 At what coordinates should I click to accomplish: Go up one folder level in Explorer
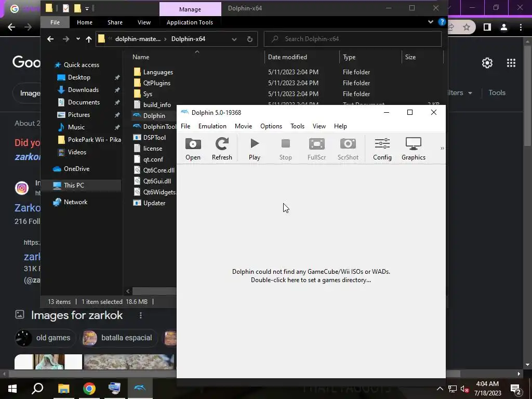[x=88, y=39]
